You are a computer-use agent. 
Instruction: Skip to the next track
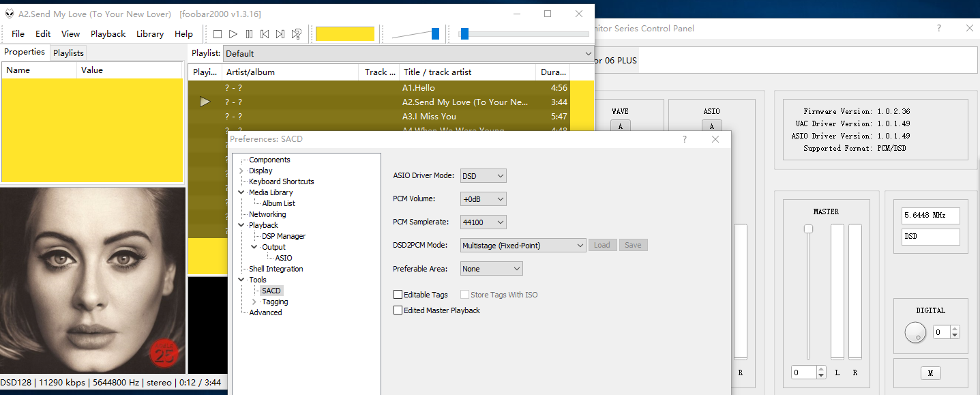[280, 34]
